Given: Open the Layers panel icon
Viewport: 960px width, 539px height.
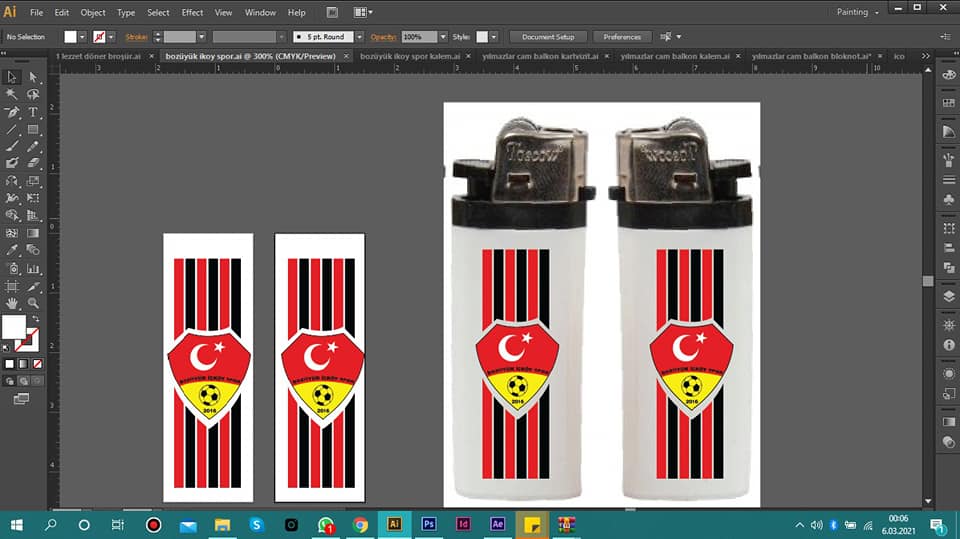Looking at the screenshot, I should tap(949, 296).
